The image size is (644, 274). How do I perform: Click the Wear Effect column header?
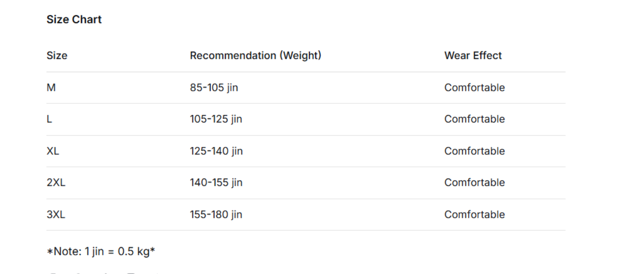coord(473,56)
